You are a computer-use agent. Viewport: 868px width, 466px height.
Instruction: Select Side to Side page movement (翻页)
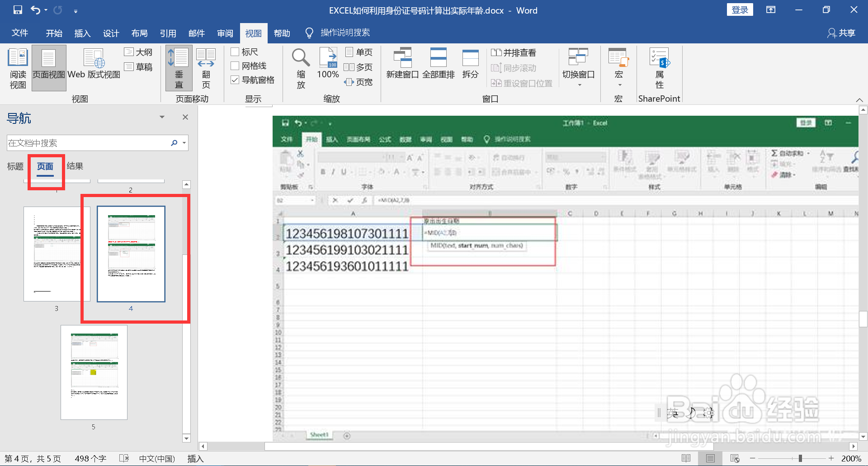tap(206, 69)
